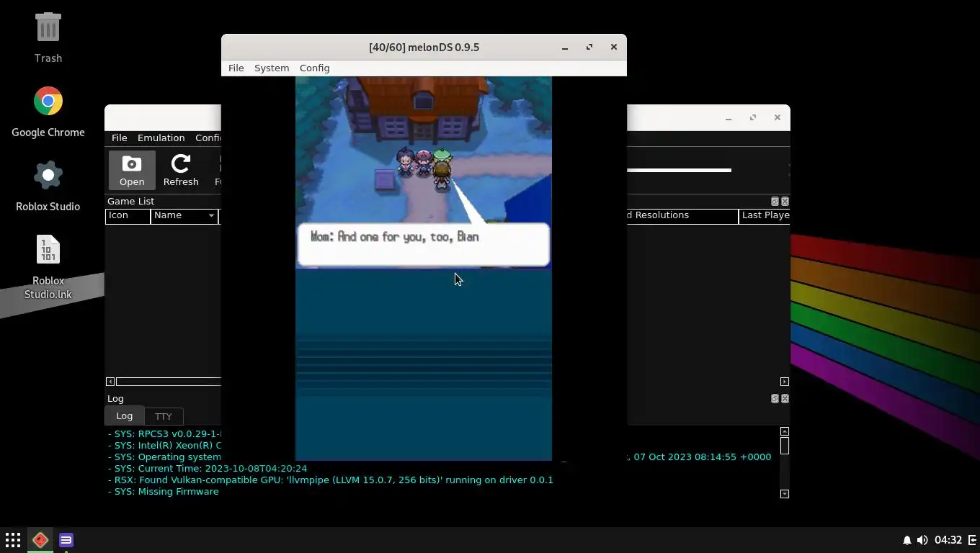Float the Game List panel
This screenshot has height=553, width=980.
775,201
